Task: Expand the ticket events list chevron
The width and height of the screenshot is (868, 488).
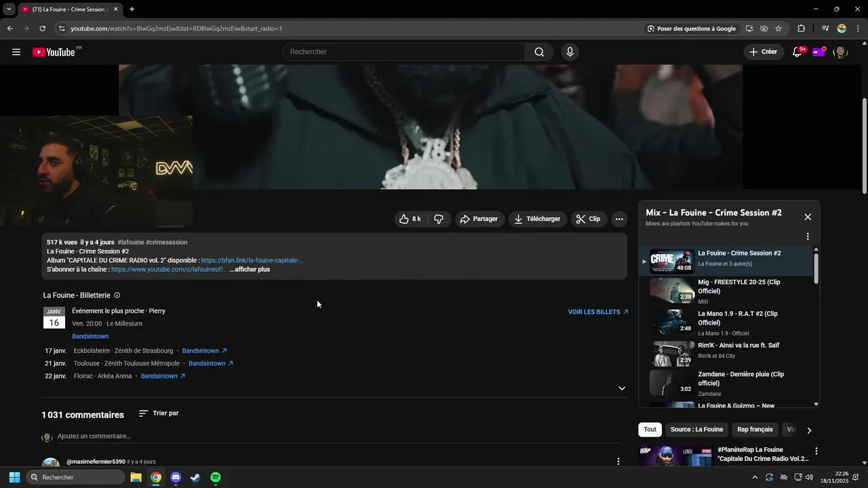Action: (622, 388)
